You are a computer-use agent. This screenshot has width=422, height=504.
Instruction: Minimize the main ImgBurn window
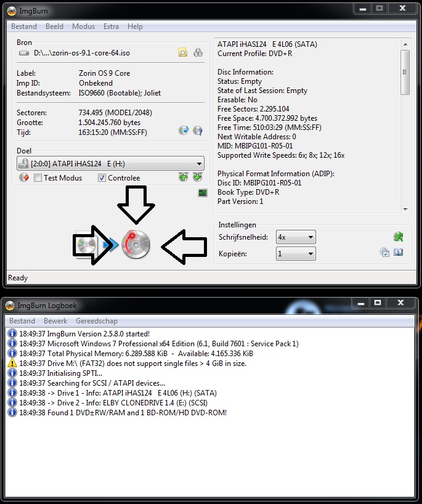tap(363, 9)
